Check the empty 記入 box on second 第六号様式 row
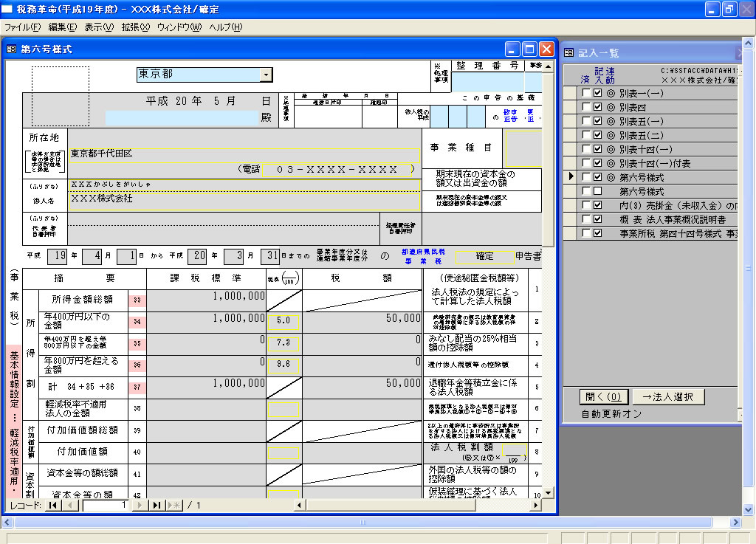This screenshot has width=756, height=544. (x=598, y=191)
